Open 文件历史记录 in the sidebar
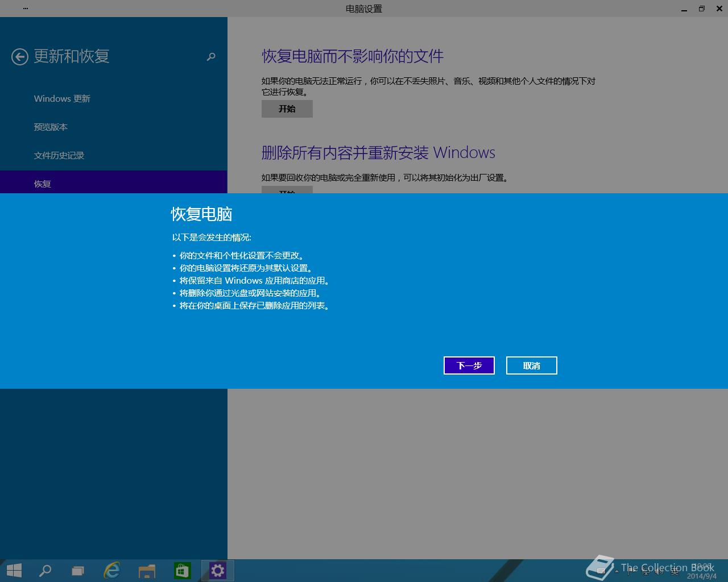This screenshot has width=728, height=582. pyautogui.click(x=59, y=155)
